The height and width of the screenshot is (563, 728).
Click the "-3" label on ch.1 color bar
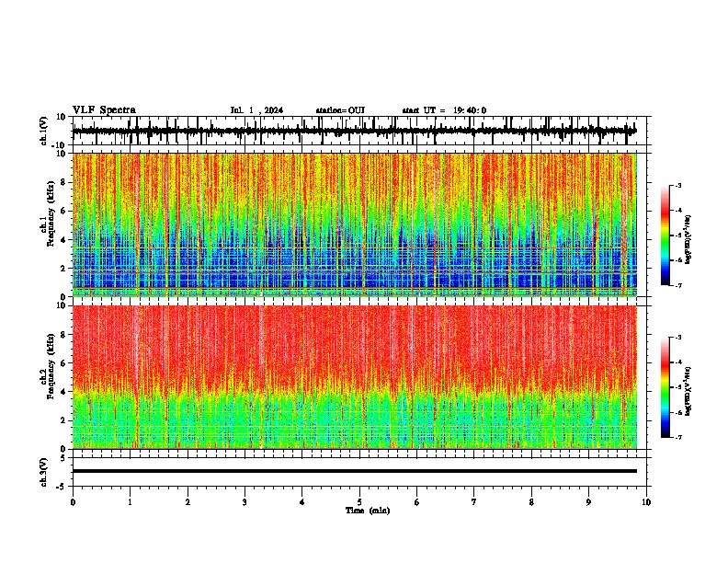[678, 185]
